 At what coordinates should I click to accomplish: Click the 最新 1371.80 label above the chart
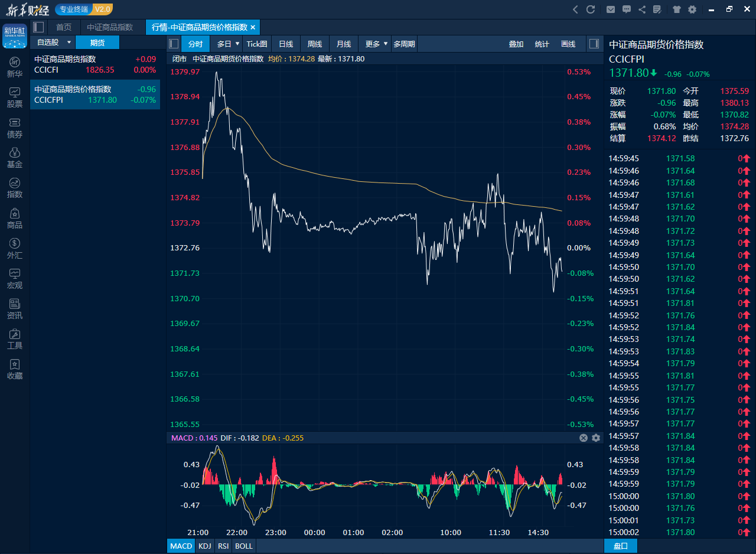tap(341, 58)
